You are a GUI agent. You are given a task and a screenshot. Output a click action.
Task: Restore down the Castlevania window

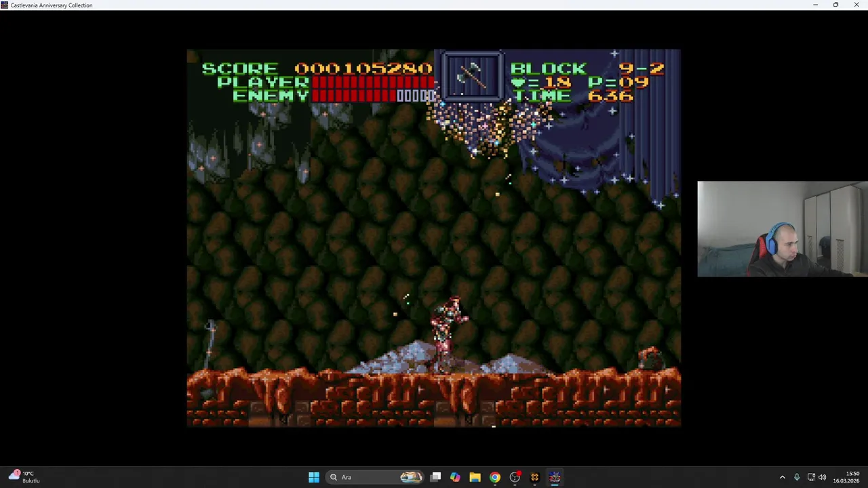(x=835, y=5)
